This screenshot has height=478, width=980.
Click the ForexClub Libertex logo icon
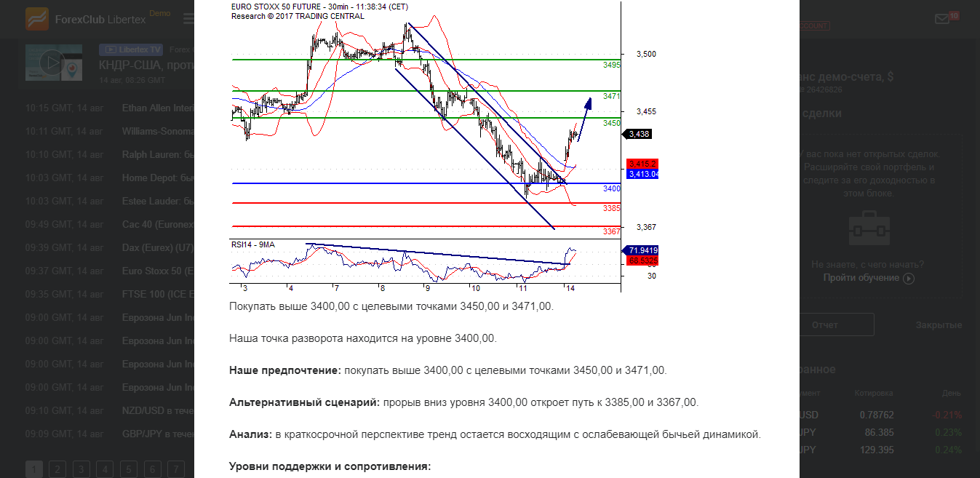click(37, 19)
